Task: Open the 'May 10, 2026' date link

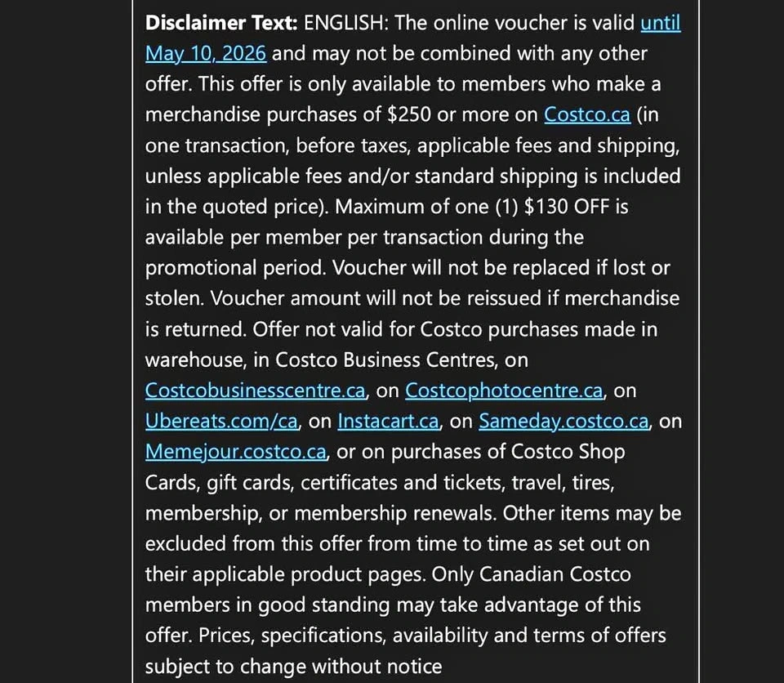Action: (x=206, y=54)
